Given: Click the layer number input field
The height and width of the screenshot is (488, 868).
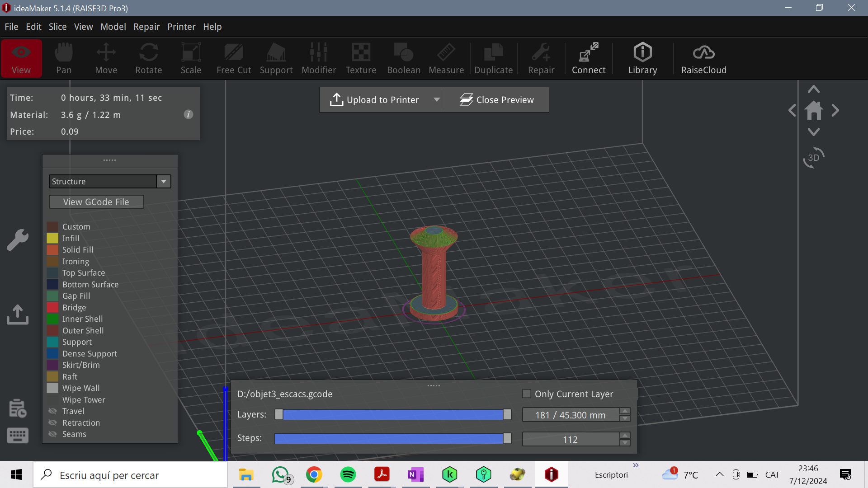Looking at the screenshot, I should point(571,415).
